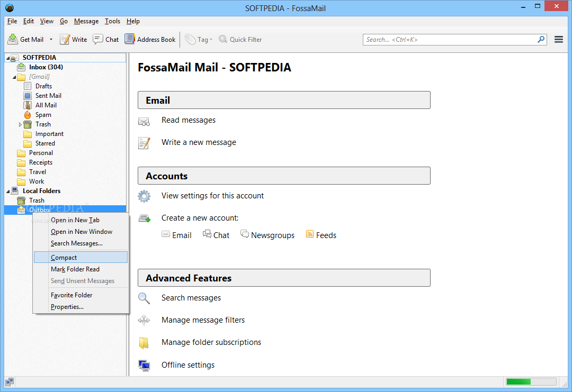Screen dimensions: 572x392
Task: Select the Starred folder
Action: pyautogui.click(x=45, y=143)
